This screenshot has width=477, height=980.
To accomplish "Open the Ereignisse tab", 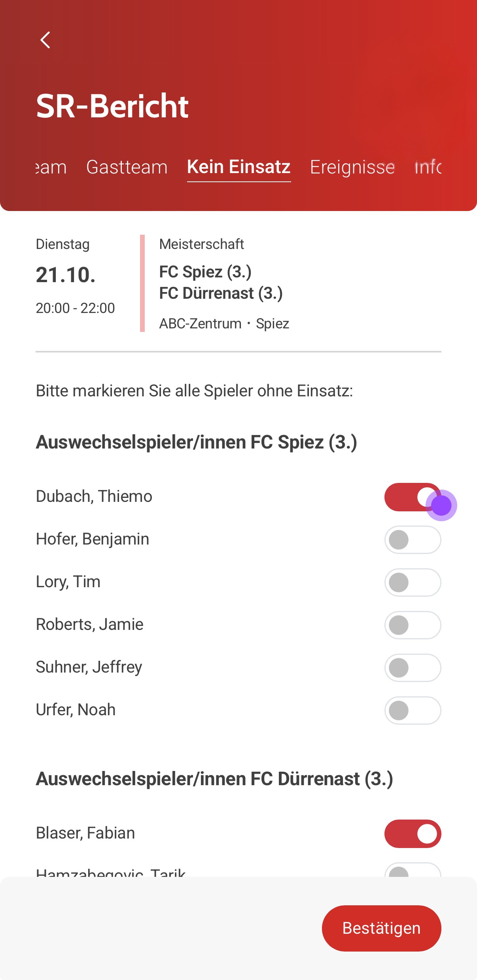I will click(352, 167).
